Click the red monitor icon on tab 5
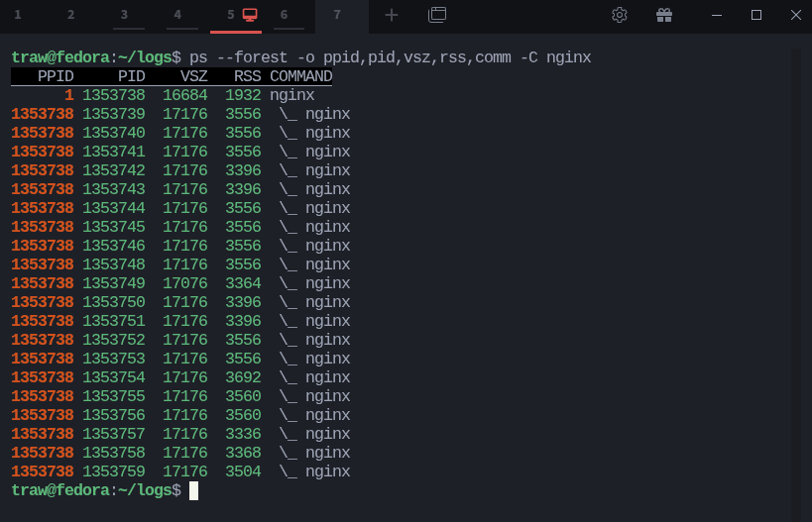This screenshot has width=812, height=522. pyautogui.click(x=250, y=15)
